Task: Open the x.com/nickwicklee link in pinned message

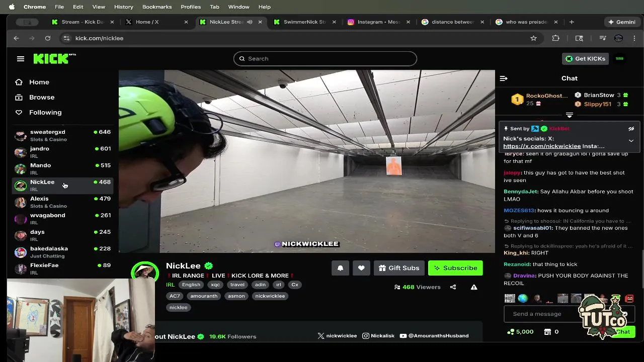Action: pos(542,146)
